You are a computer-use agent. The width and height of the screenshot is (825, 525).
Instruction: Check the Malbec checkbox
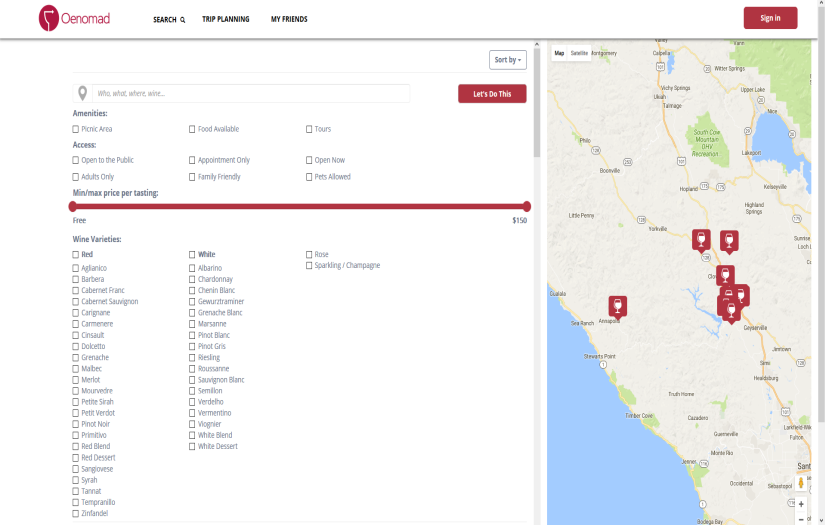click(x=76, y=368)
